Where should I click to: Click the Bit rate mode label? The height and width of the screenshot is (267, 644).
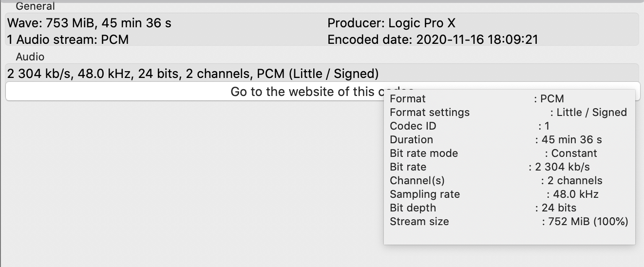coord(424,153)
